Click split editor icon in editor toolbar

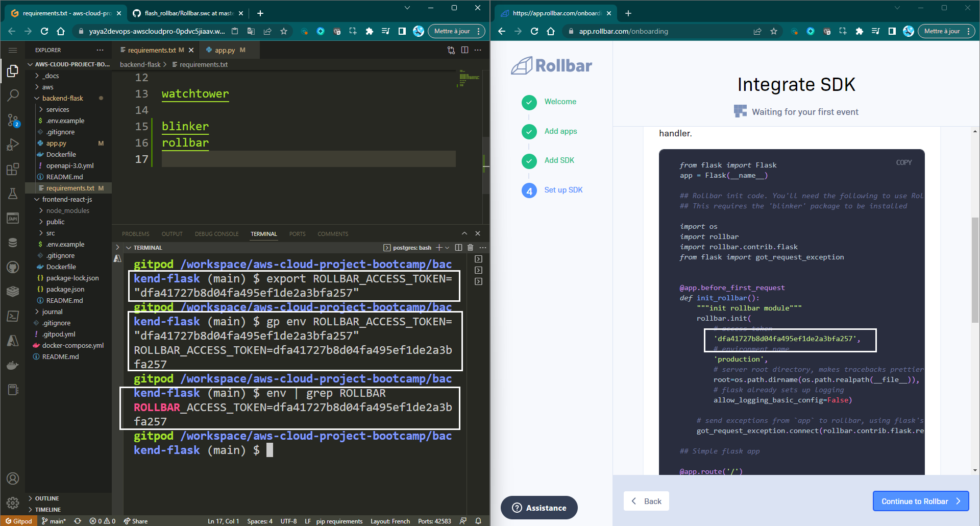point(464,50)
